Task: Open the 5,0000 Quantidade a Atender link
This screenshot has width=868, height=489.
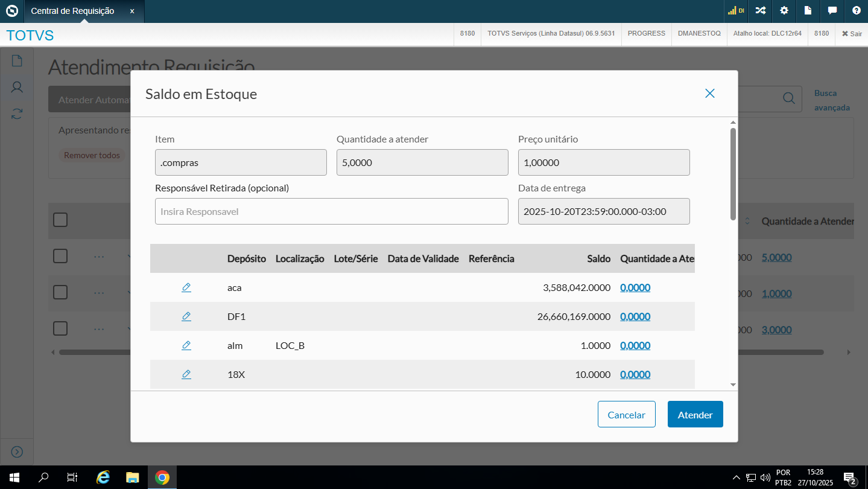Action: (777, 257)
